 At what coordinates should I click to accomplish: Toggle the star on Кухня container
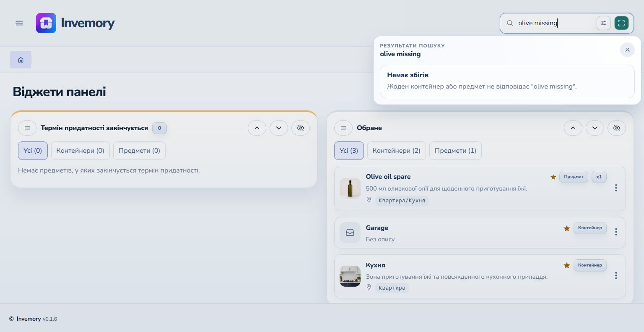pos(567,265)
